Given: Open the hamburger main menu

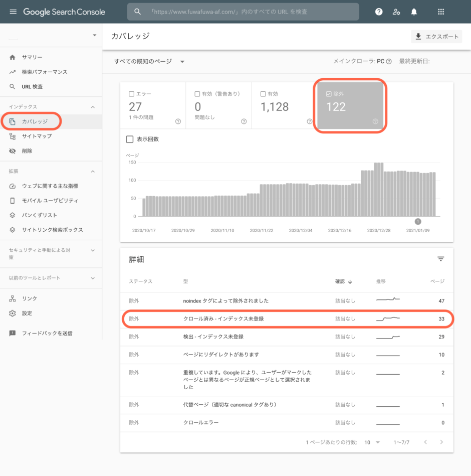Looking at the screenshot, I should 13,12.
